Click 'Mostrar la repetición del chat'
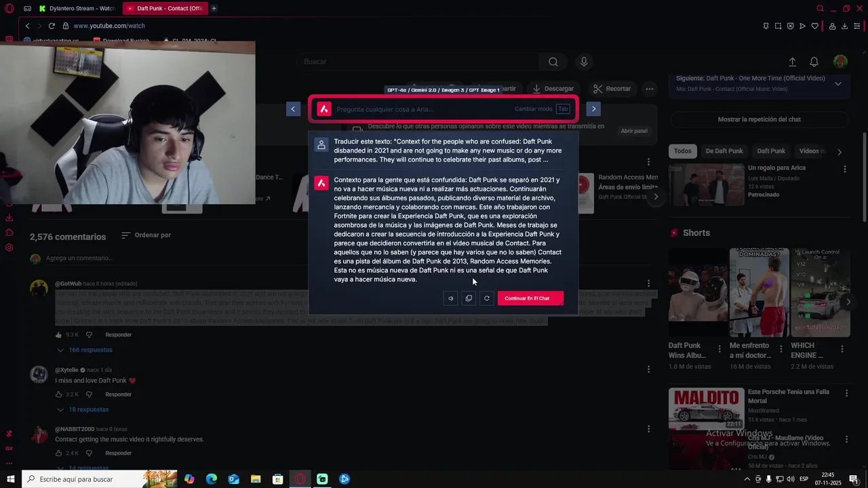Image resolution: width=868 pixels, height=488 pixels. (x=759, y=119)
